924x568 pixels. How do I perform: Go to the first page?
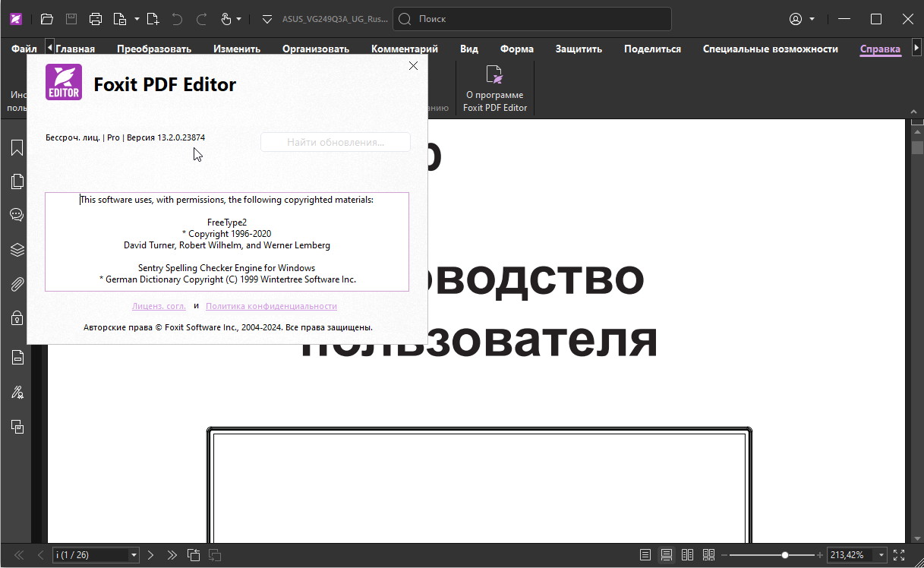20,555
